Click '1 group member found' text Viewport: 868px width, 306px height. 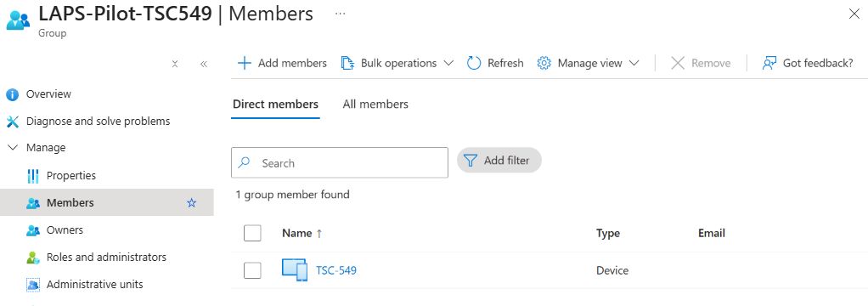[x=292, y=195]
